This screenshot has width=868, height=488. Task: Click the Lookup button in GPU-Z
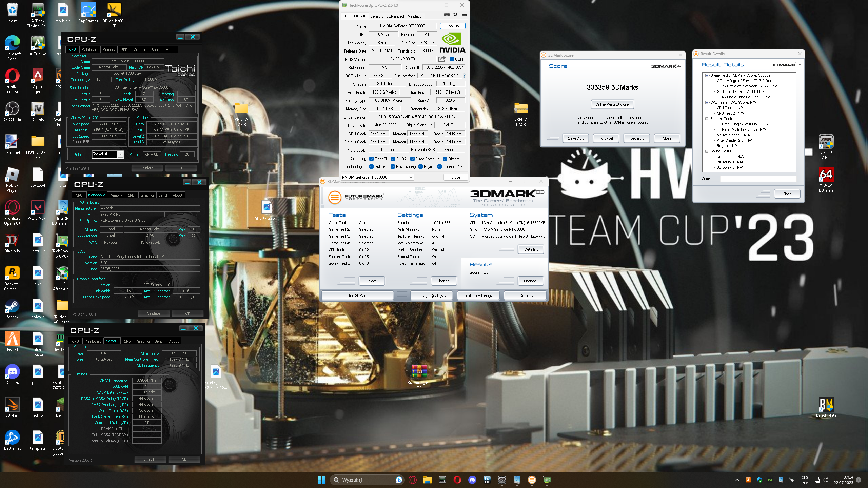tap(453, 26)
